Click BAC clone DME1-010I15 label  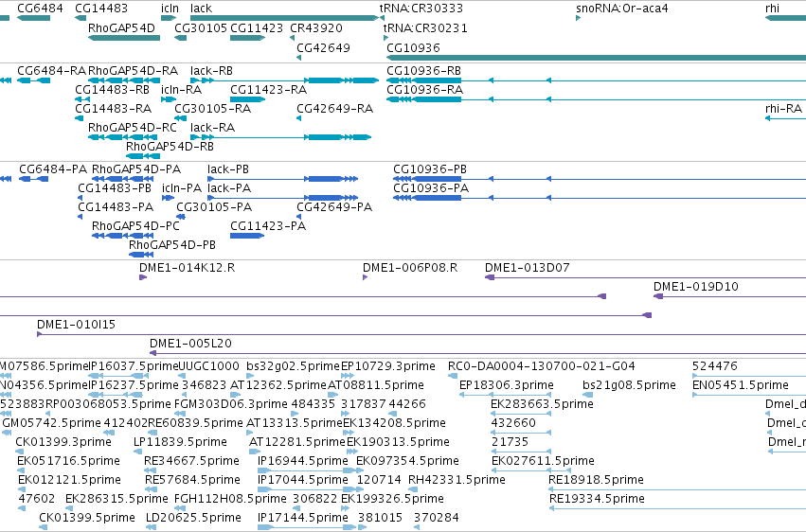[x=76, y=325]
